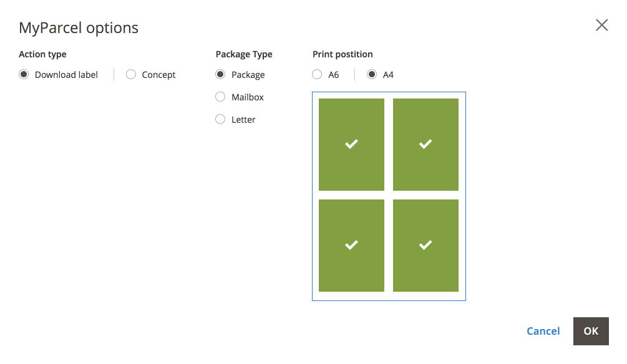Select Package as package type

220,75
